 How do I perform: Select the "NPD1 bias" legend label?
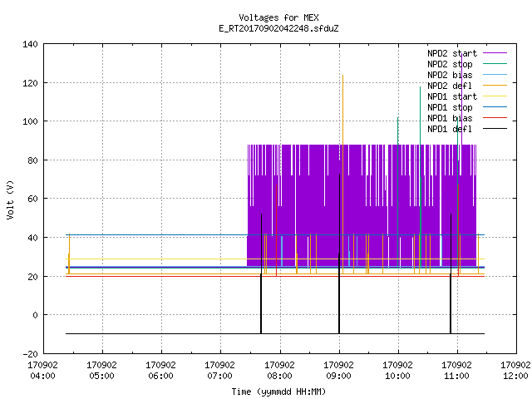450,118
